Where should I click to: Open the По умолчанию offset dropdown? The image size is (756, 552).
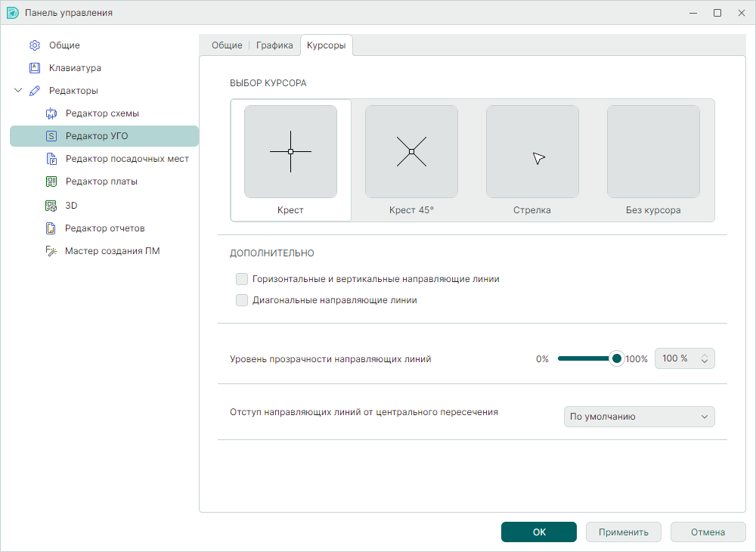click(639, 417)
